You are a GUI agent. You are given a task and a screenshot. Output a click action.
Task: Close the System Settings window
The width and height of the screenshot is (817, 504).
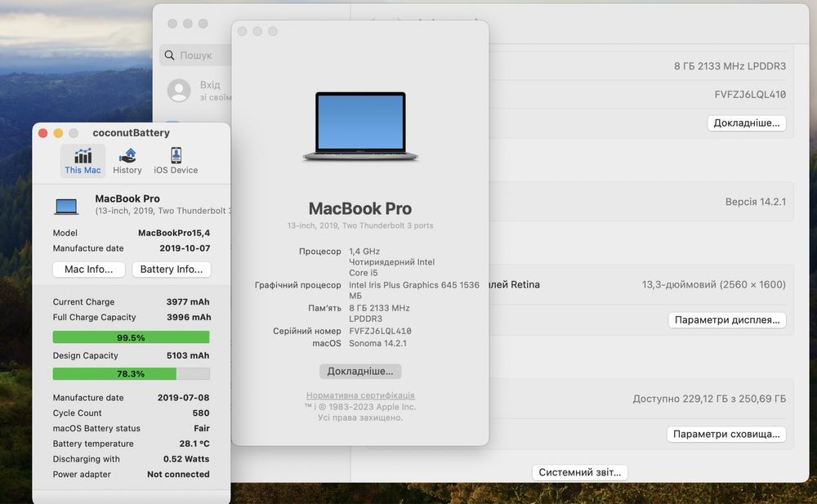(x=172, y=24)
